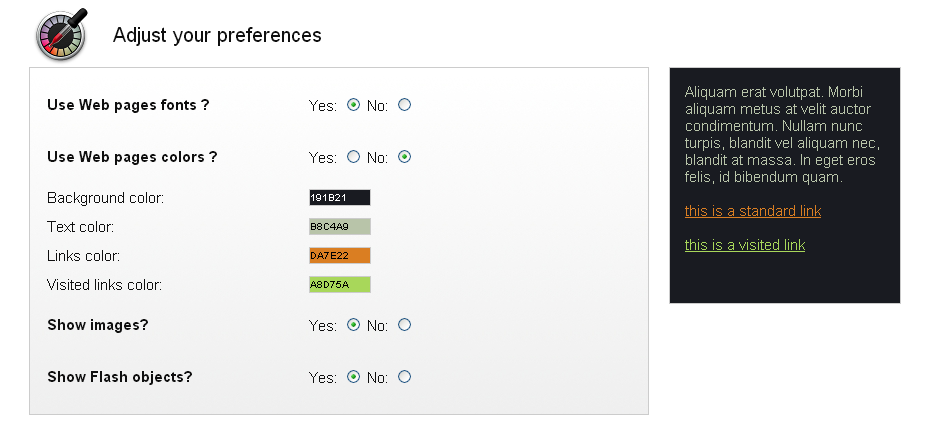This screenshot has height=430, width=937.
Task: Open the Background color swatch 191B21
Action: (340, 198)
